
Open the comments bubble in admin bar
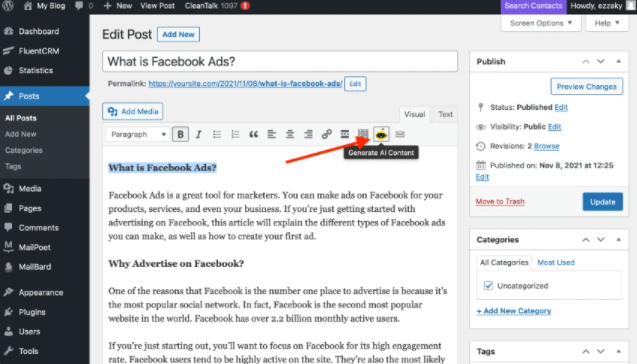(x=84, y=6)
